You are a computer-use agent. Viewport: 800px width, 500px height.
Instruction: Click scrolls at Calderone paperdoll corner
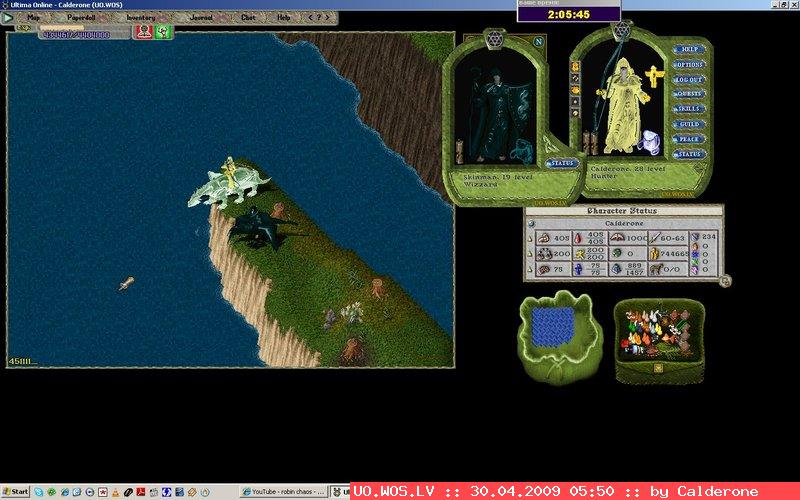pos(590,143)
